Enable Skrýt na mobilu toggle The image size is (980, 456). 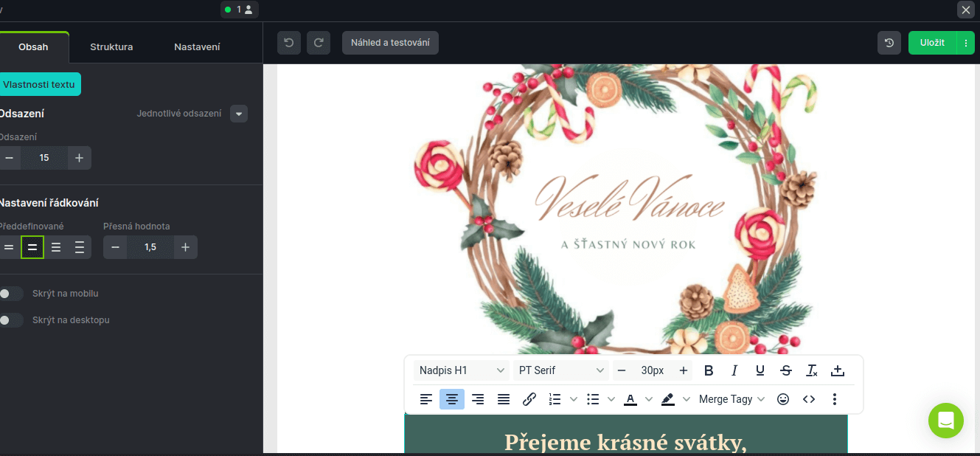tap(11, 294)
